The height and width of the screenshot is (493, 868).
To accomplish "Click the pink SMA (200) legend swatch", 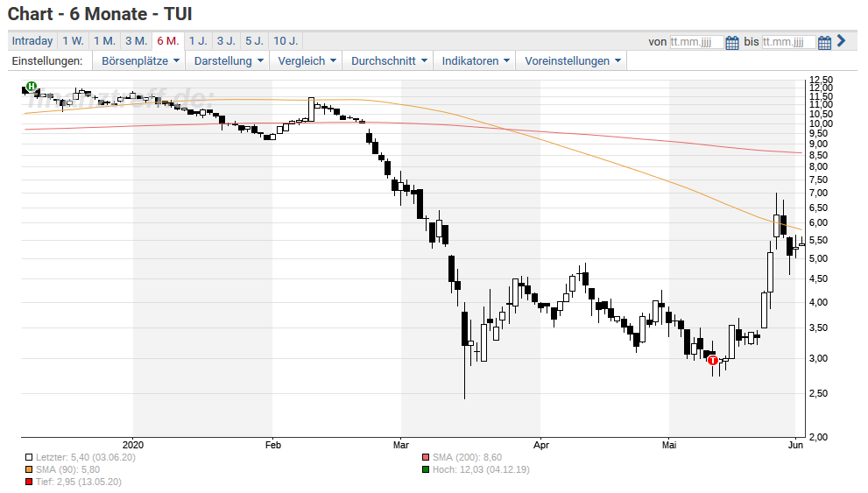I will point(425,458).
